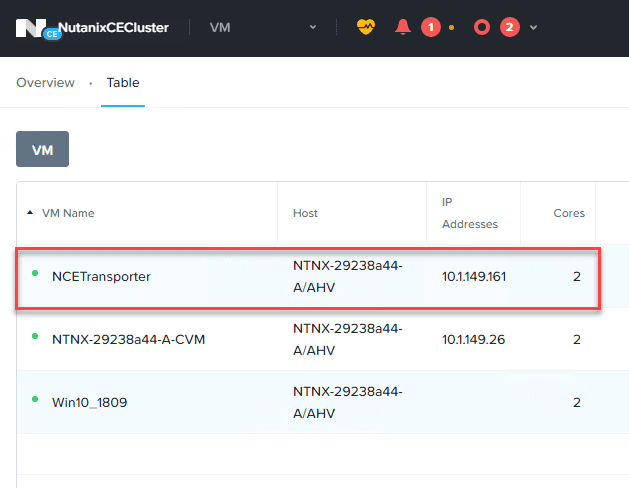
Task: Sort by IP Addresses column header
Action: coord(470,213)
